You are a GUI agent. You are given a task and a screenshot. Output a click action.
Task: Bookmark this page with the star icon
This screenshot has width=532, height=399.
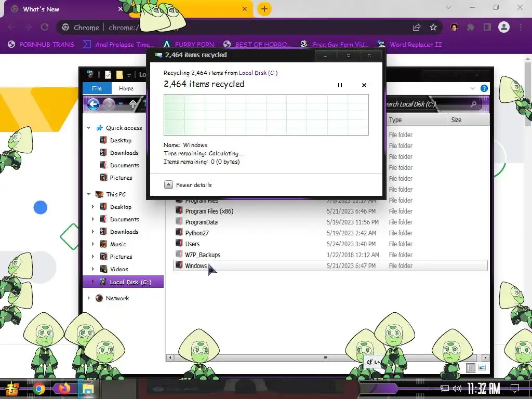[x=433, y=28]
